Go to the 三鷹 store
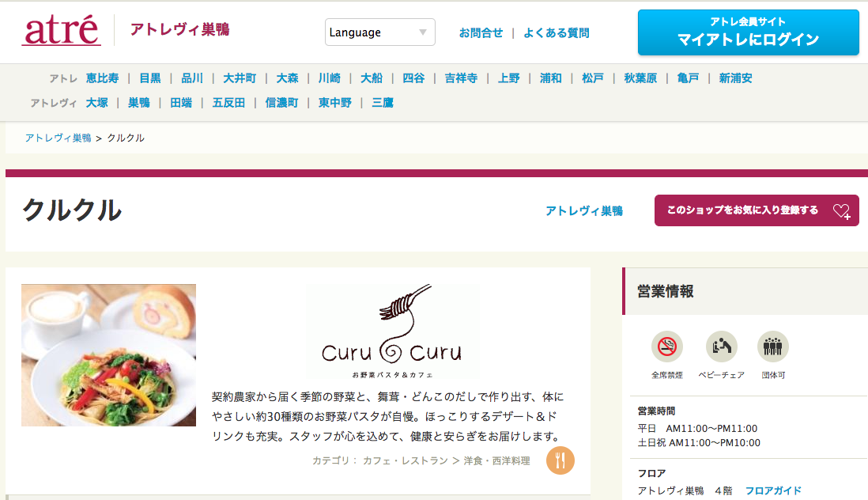Viewport: 868px width, 500px height. point(383,102)
